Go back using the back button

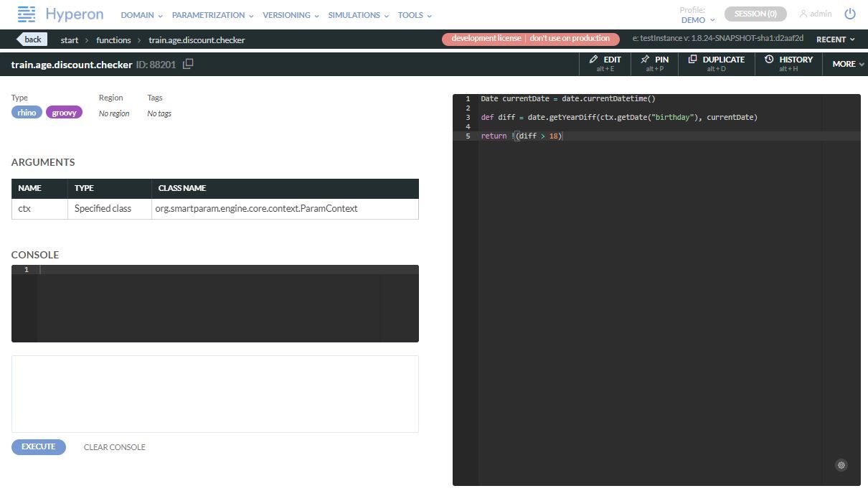click(x=32, y=39)
